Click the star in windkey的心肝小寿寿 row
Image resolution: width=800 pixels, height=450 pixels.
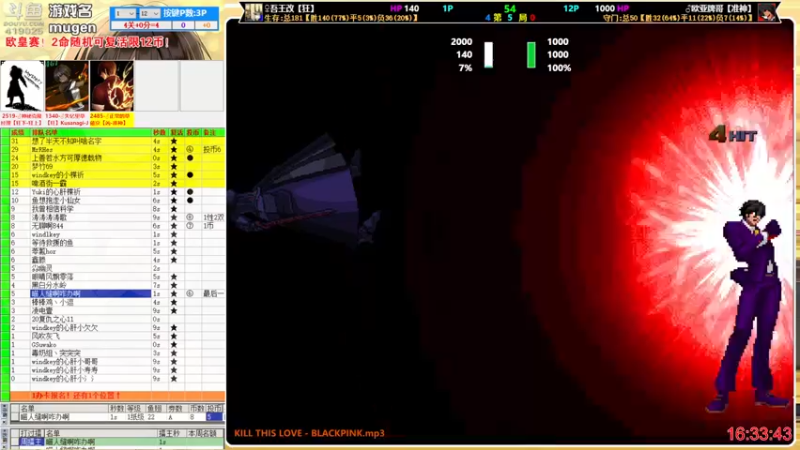click(173, 370)
